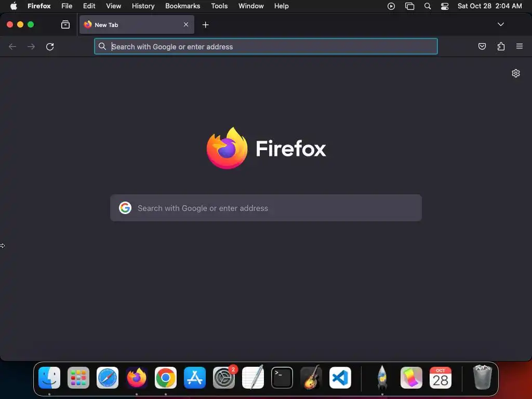Open the Extensions puzzle icon
The height and width of the screenshot is (399, 532).
click(x=501, y=46)
